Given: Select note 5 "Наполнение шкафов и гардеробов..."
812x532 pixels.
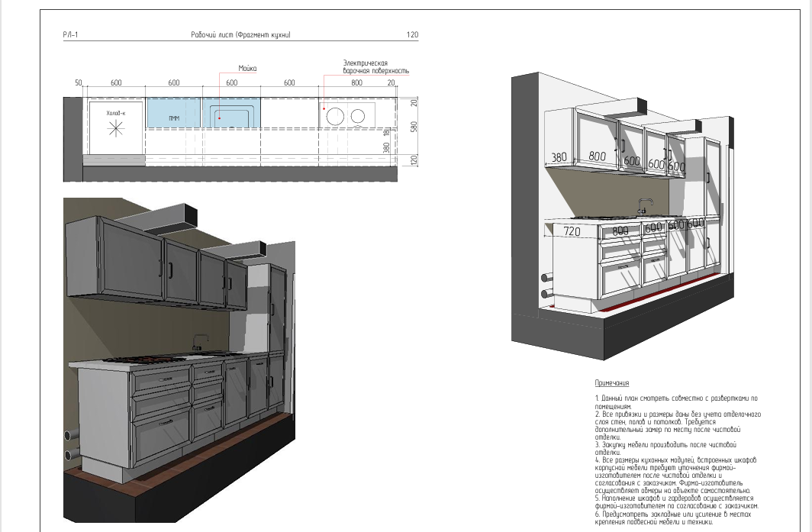Looking at the screenshot, I should point(676,502).
